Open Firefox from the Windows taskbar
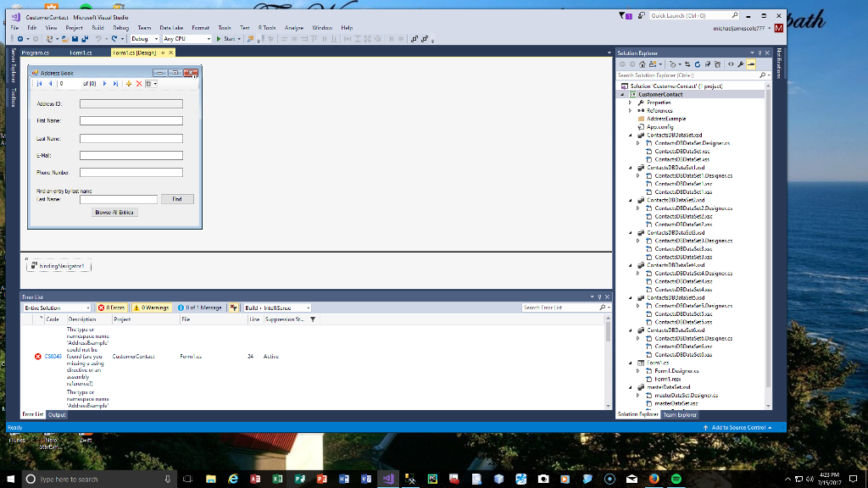 pyautogui.click(x=654, y=480)
